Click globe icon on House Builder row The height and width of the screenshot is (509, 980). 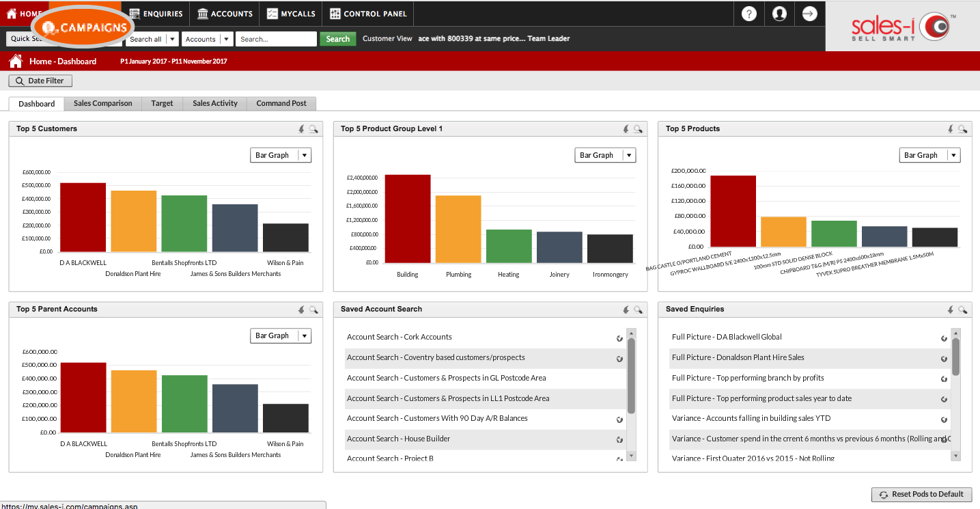point(619,440)
